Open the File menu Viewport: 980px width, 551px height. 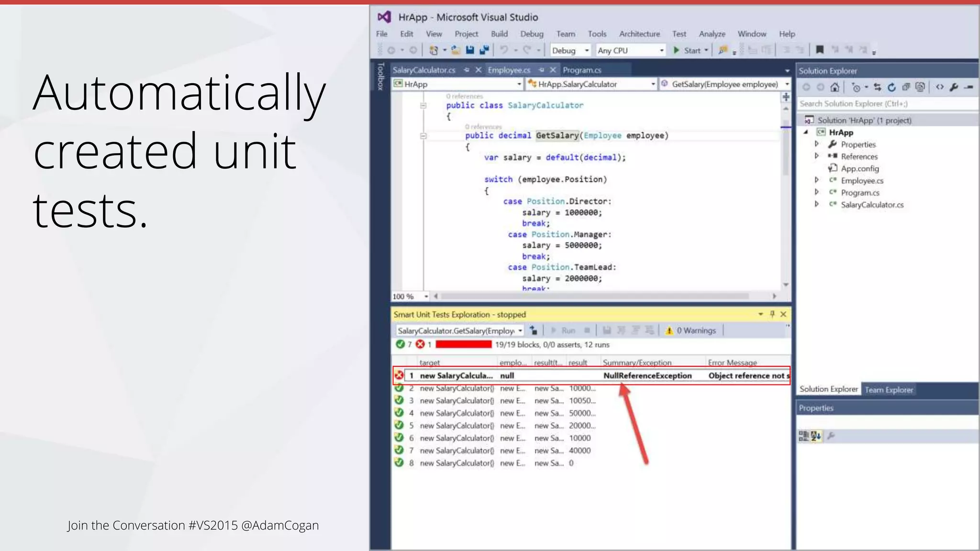382,34
